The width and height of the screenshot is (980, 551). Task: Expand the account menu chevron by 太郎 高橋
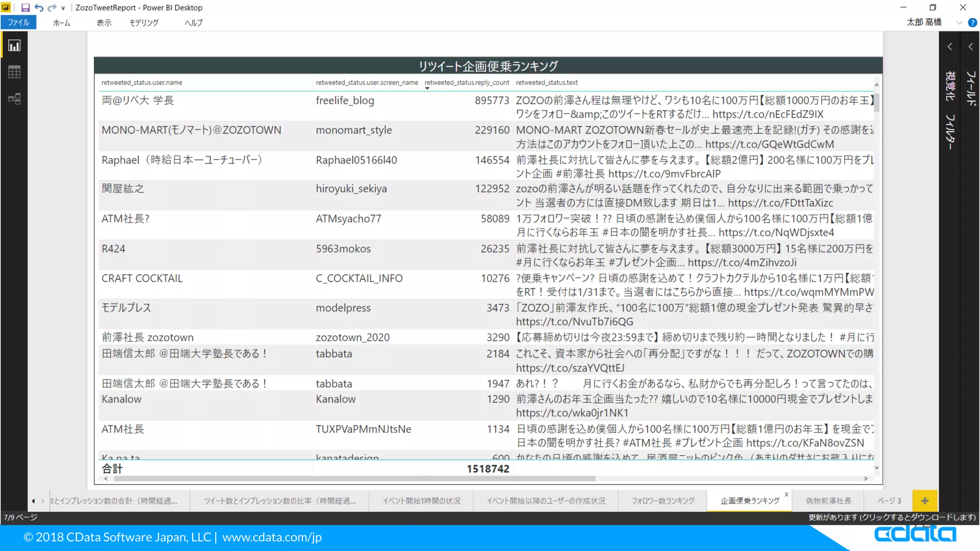(x=959, y=22)
